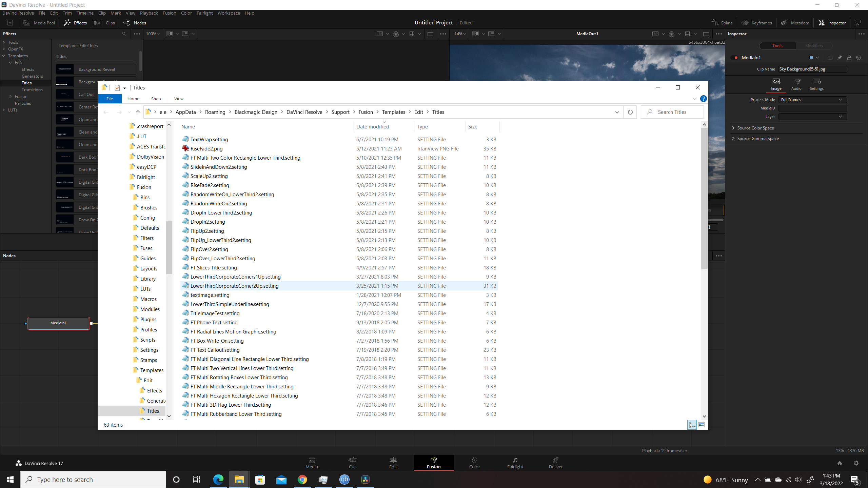Open the Effects panel options menu

[x=137, y=34]
